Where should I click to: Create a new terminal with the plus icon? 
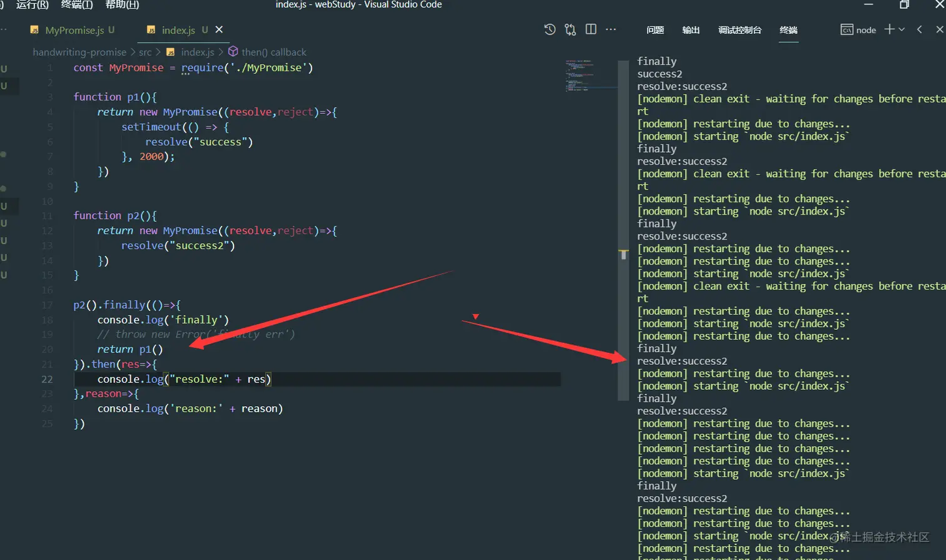[889, 29]
